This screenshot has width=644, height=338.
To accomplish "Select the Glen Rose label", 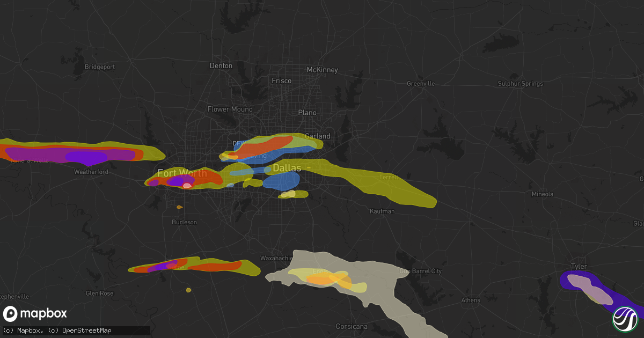I will tap(99, 293).
